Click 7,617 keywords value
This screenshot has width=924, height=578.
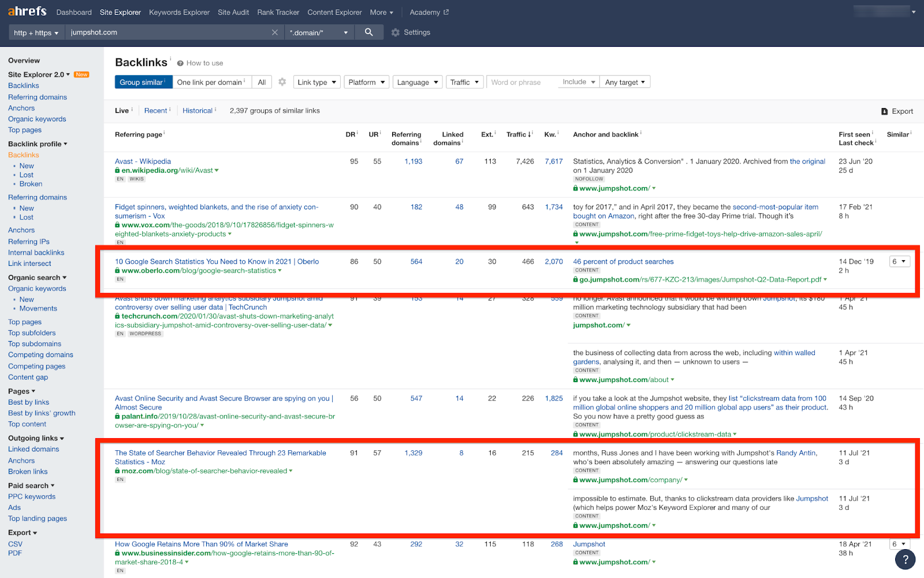[553, 161]
